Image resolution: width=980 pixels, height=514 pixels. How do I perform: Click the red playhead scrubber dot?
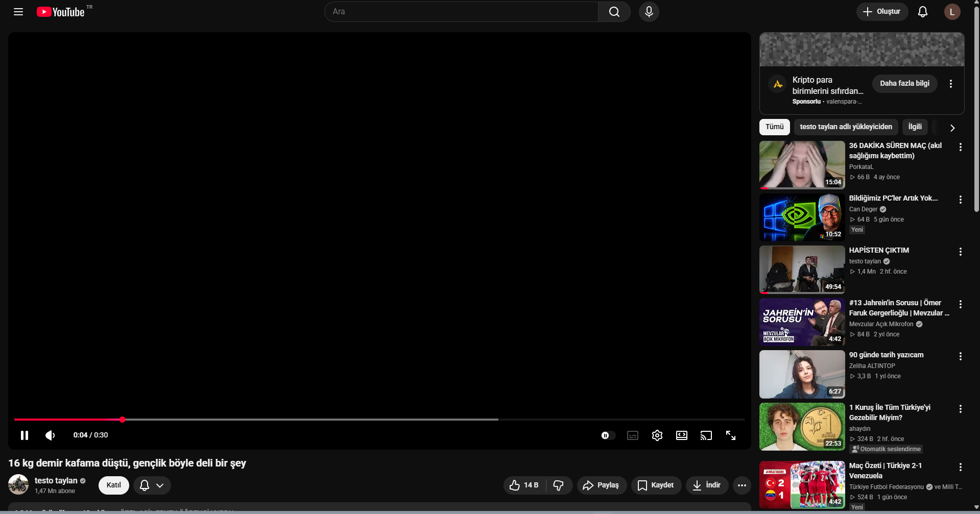123,420
